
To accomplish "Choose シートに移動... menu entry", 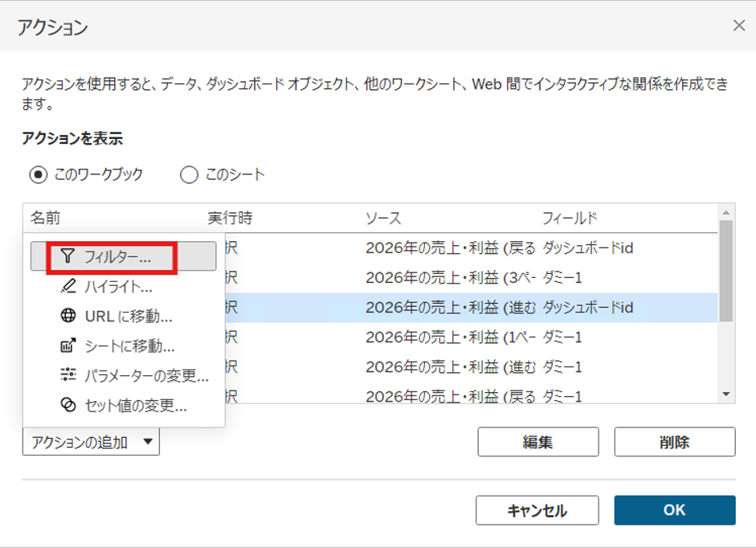I will pos(124,346).
